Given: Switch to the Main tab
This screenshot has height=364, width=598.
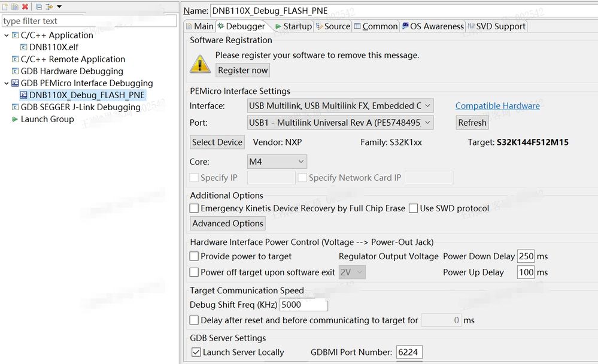Looking at the screenshot, I should tap(199, 26).
